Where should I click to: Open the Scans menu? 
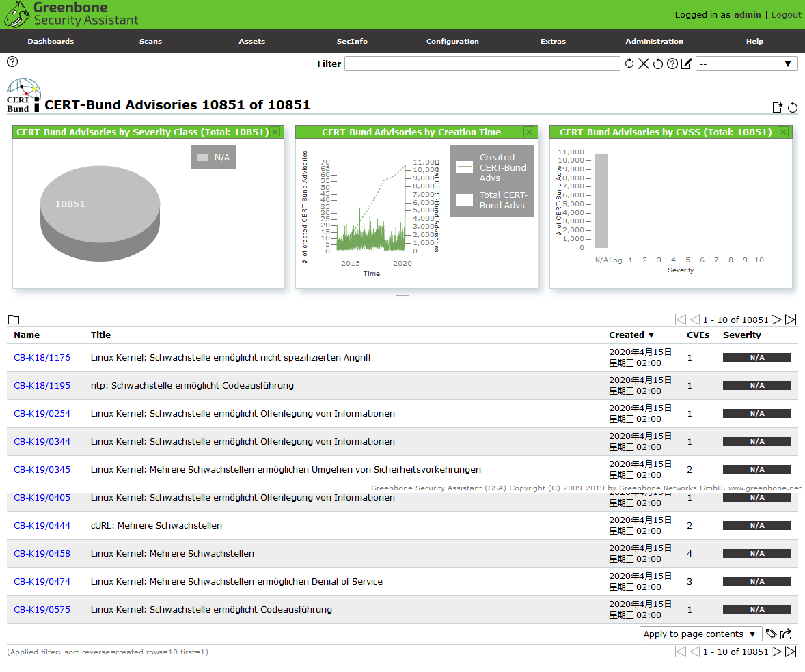[x=150, y=41]
